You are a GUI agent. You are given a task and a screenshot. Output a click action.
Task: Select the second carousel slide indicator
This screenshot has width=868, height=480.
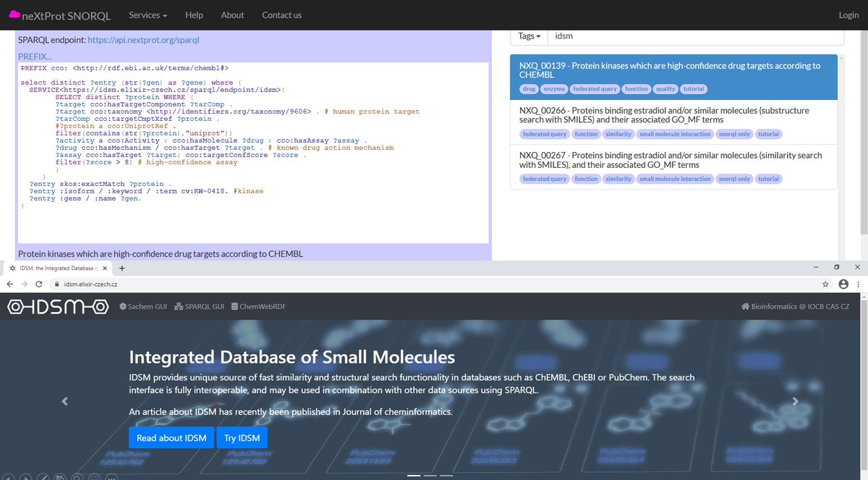pyautogui.click(x=430, y=476)
